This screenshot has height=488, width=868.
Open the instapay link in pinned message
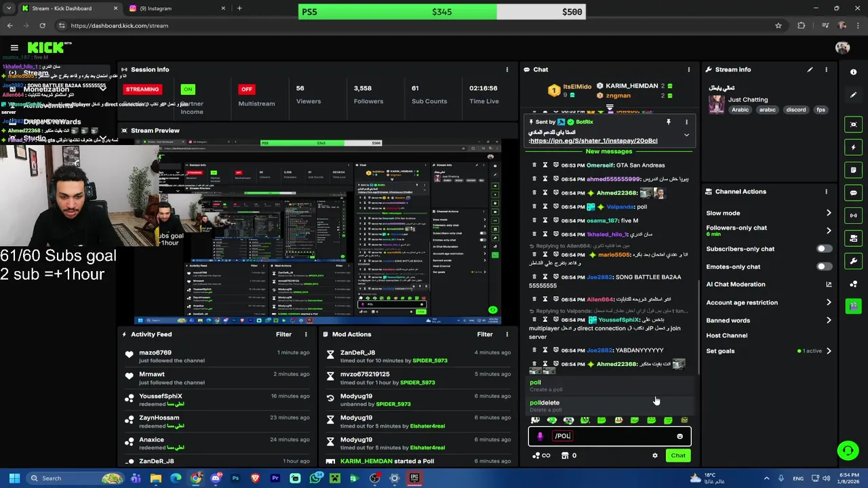point(593,141)
